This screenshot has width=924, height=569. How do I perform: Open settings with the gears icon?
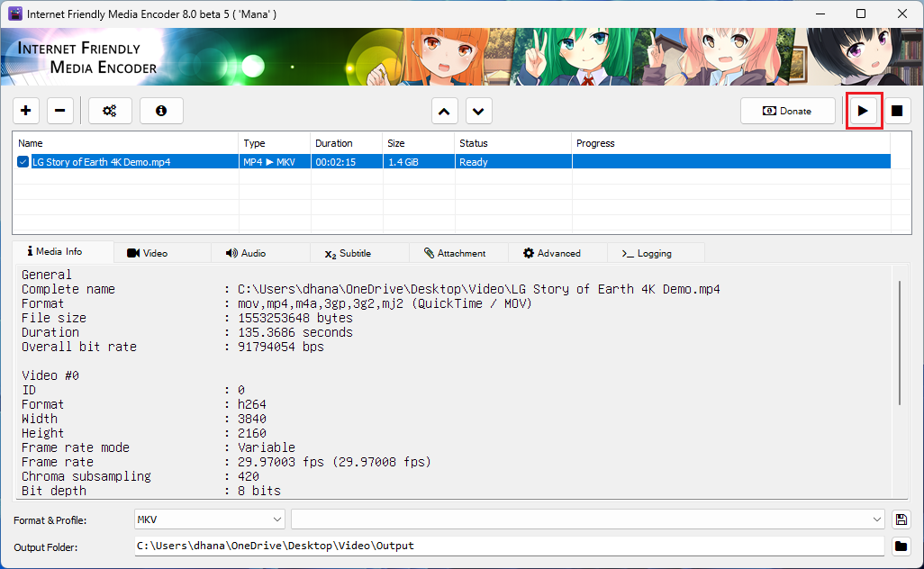click(x=110, y=111)
